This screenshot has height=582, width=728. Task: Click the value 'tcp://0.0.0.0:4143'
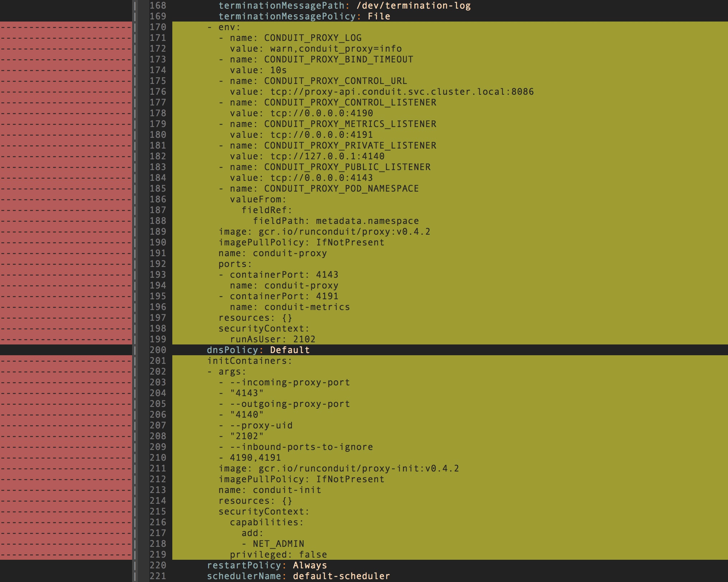(x=322, y=178)
